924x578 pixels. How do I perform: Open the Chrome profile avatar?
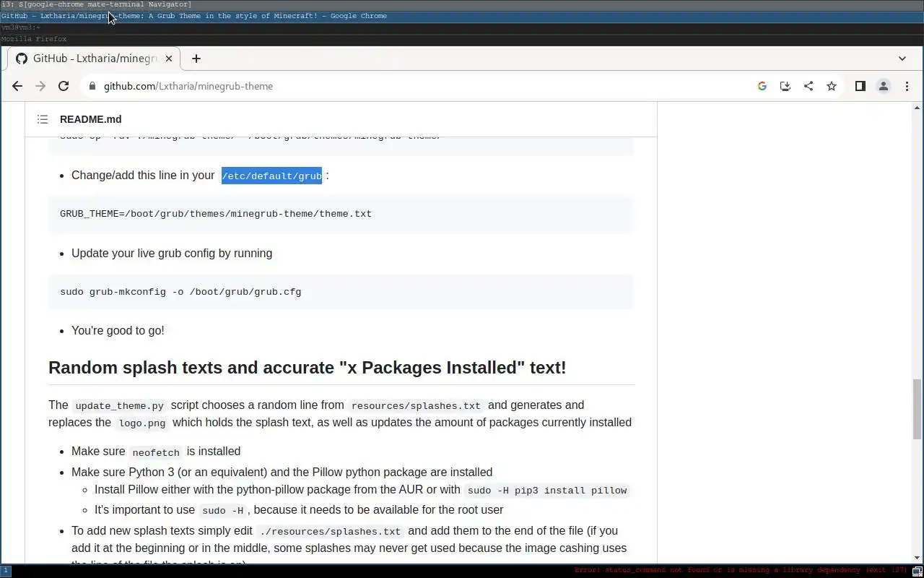pyautogui.click(x=884, y=86)
